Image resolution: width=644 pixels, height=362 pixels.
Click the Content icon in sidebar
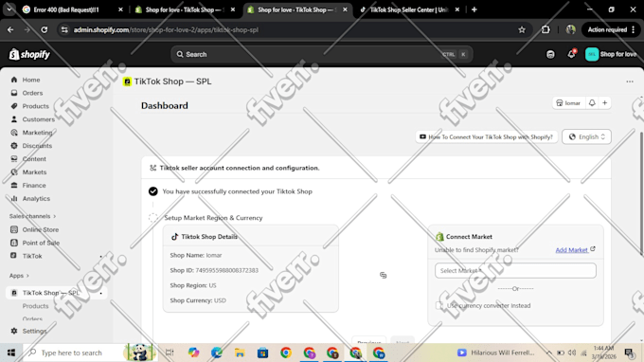tap(14, 158)
